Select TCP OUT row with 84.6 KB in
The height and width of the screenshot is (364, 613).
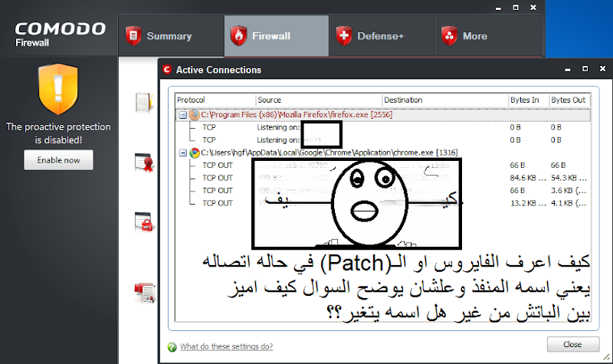click(x=382, y=178)
